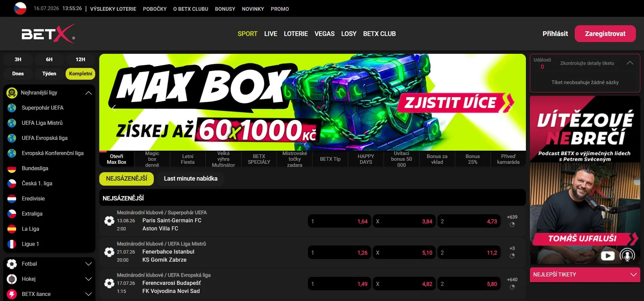Select the 12H time filter
The width and height of the screenshot is (644, 301).
point(80,60)
